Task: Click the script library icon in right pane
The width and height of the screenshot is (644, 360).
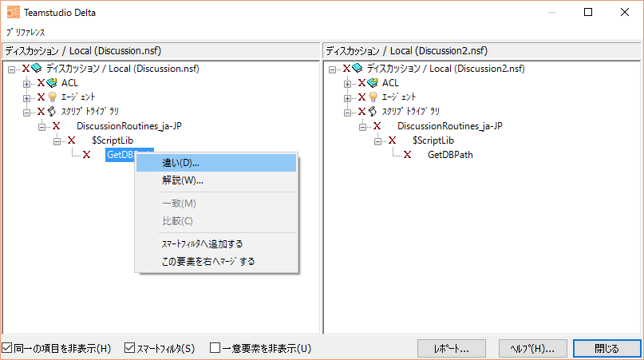Action: coord(373,112)
